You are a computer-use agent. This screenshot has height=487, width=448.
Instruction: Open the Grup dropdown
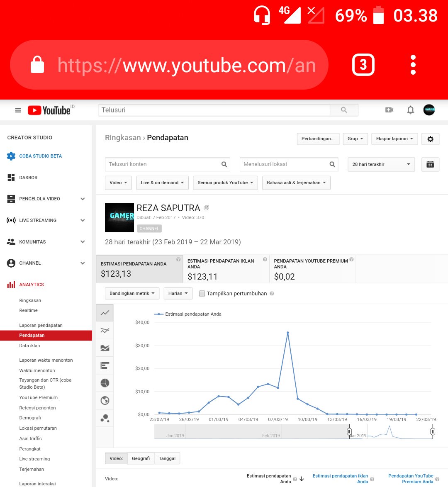tap(355, 139)
